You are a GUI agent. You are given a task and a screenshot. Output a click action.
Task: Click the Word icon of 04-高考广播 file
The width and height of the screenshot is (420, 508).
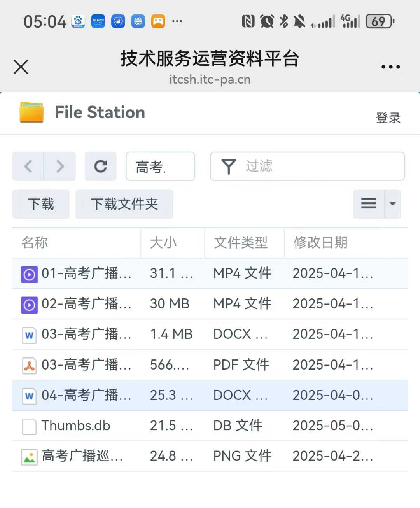pyautogui.click(x=29, y=396)
